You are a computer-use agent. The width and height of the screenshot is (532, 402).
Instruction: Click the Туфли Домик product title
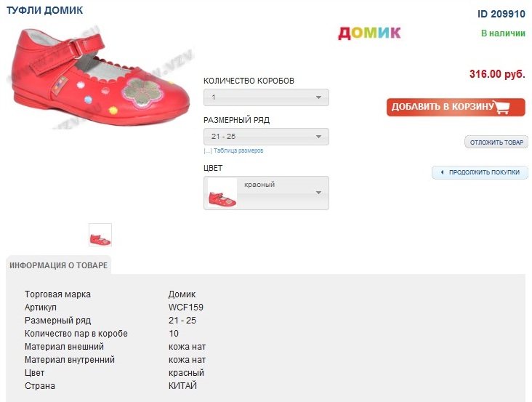click(x=44, y=11)
